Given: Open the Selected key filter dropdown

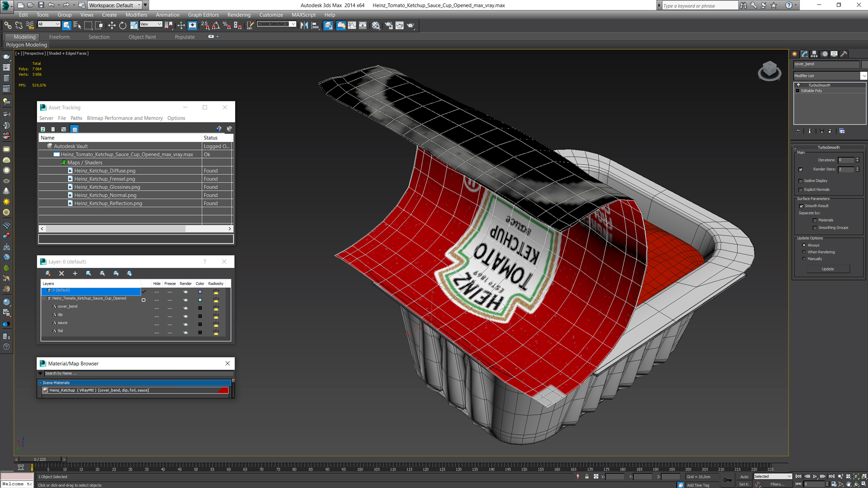Looking at the screenshot, I should (x=773, y=476).
